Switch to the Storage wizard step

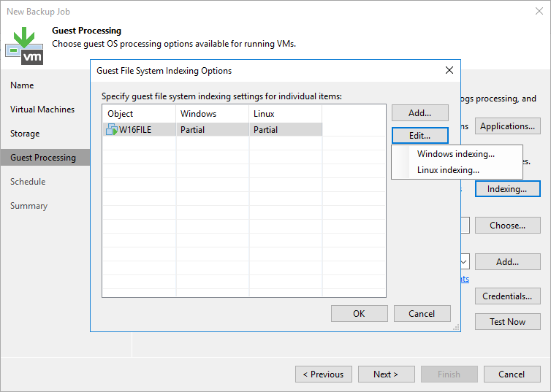pyautogui.click(x=25, y=134)
